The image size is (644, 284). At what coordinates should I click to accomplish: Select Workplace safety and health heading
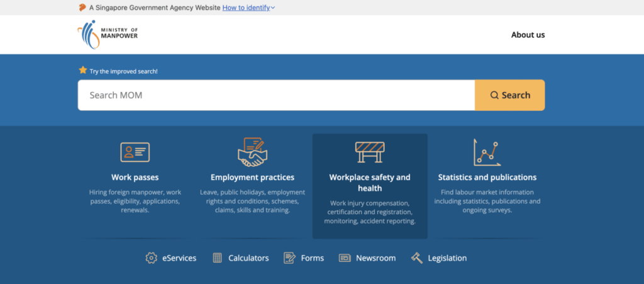coord(370,183)
